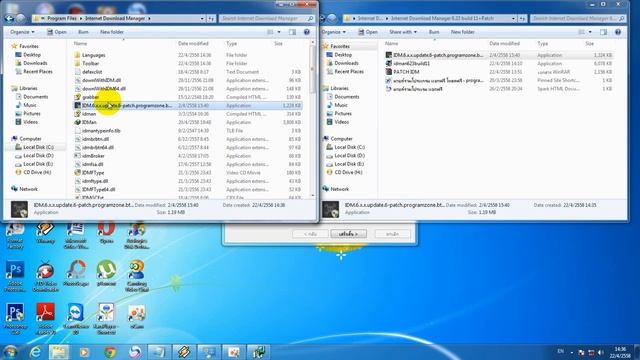
Task: Select the Spark HTML Document file in right window
Action: [x=418, y=89]
